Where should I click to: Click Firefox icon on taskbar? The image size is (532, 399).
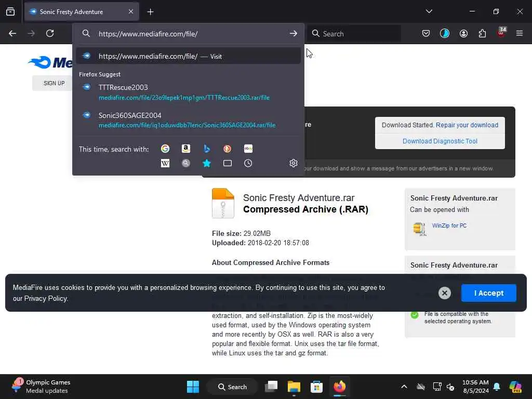pos(339,387)
